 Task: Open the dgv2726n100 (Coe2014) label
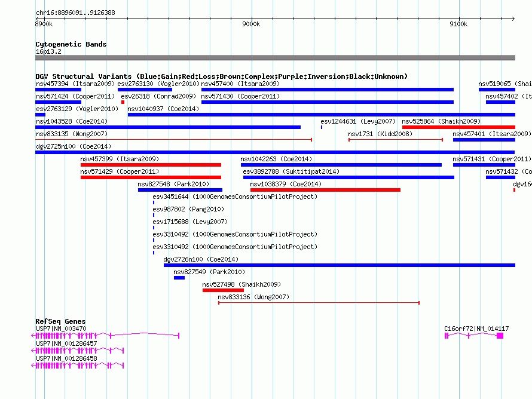[201, 259]
